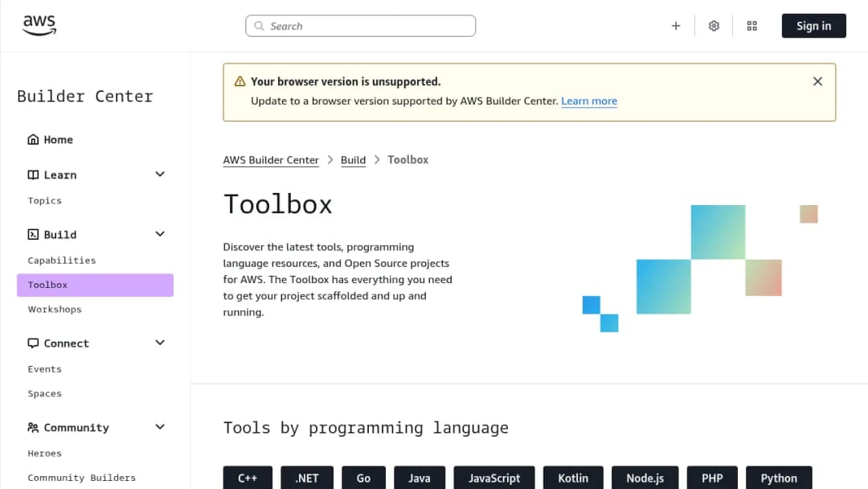Collapse the Learn section chevron

pyautogui.click(x=160, y=175)
